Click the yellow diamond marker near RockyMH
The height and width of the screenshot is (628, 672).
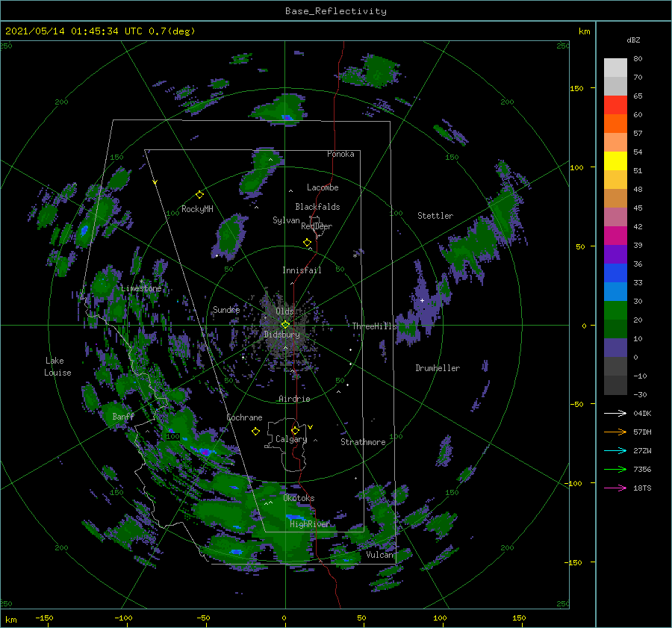(x=199, y=195)
